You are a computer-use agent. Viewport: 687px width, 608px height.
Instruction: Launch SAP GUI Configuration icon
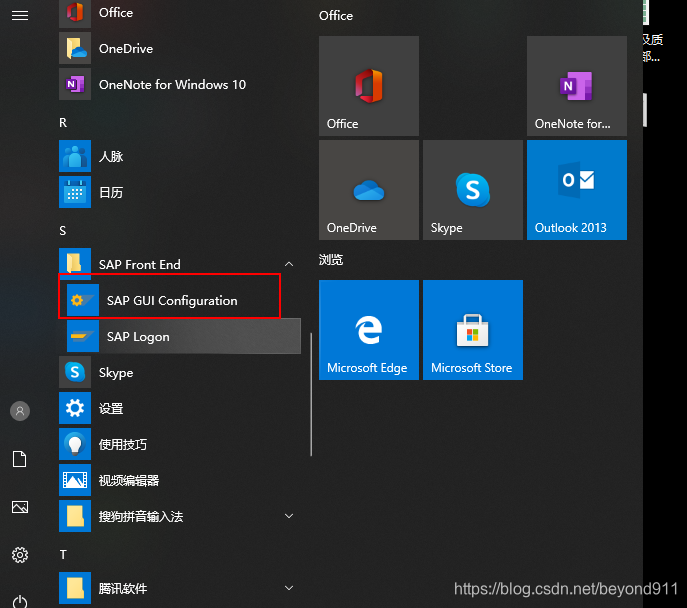tap(83, 300)
